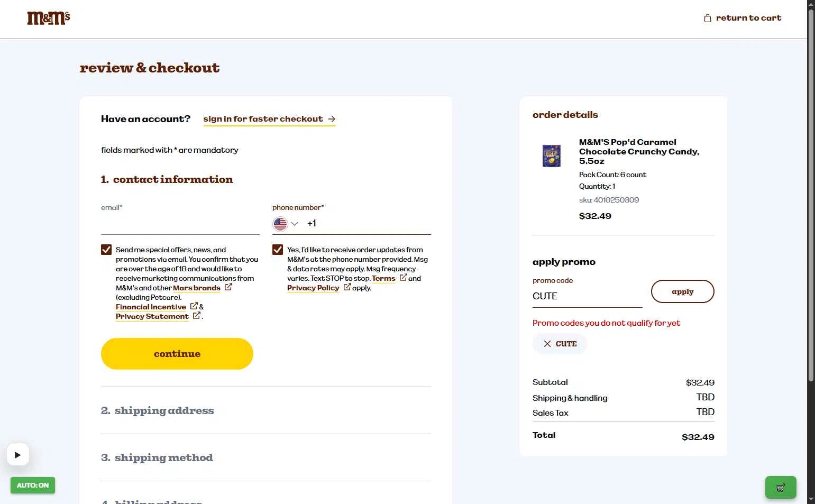Image resolution: width=815 pixels, height=504 pixels.
Task: Click the Pack Count: 6 count text
Action: 612,175
